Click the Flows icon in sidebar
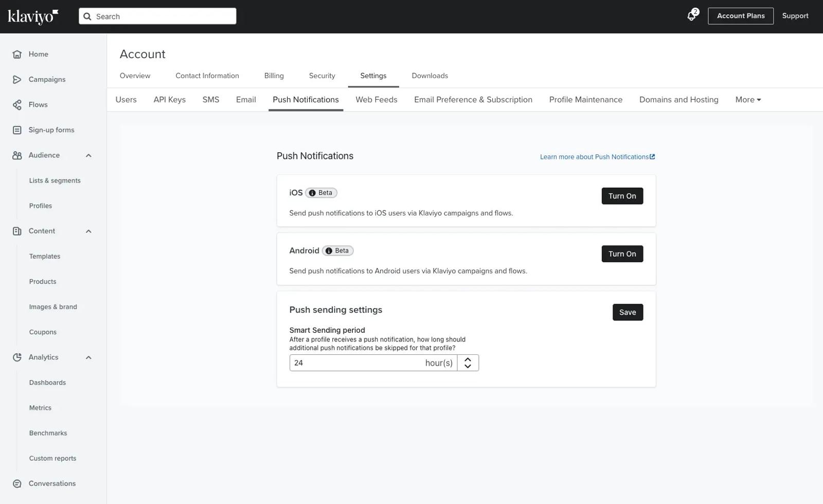Screen dimensions: 823x504 [x=17, y=105]
